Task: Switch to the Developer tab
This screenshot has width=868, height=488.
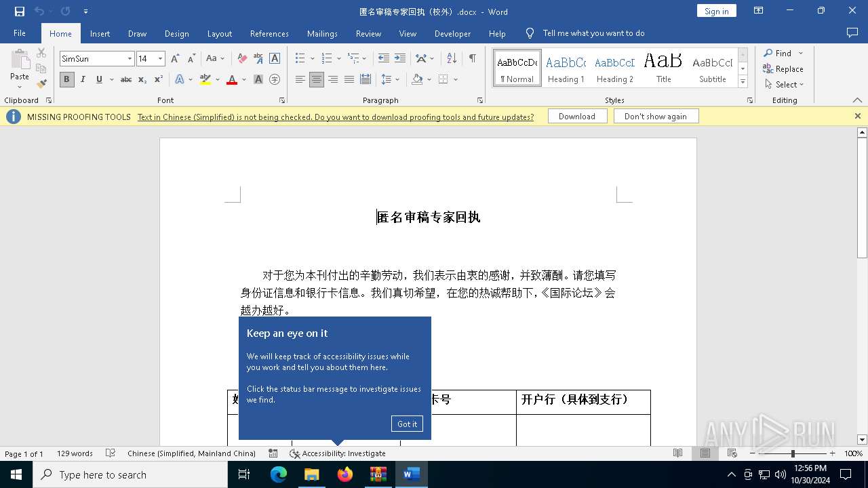Action: tap(452, 33)
